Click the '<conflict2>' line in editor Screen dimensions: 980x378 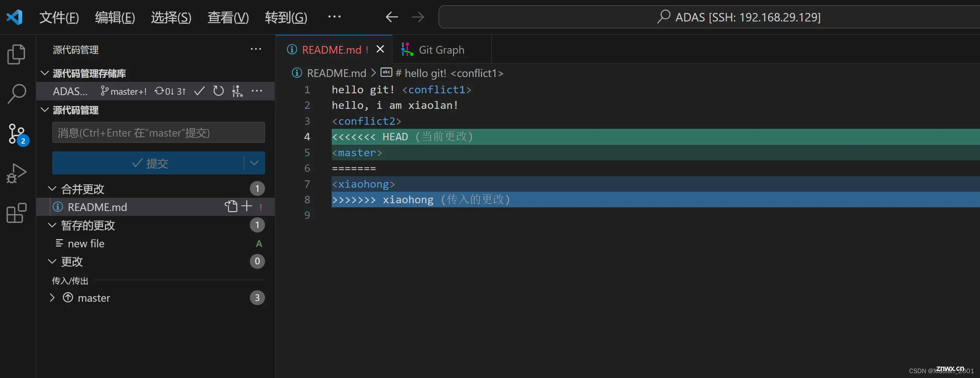366,121
